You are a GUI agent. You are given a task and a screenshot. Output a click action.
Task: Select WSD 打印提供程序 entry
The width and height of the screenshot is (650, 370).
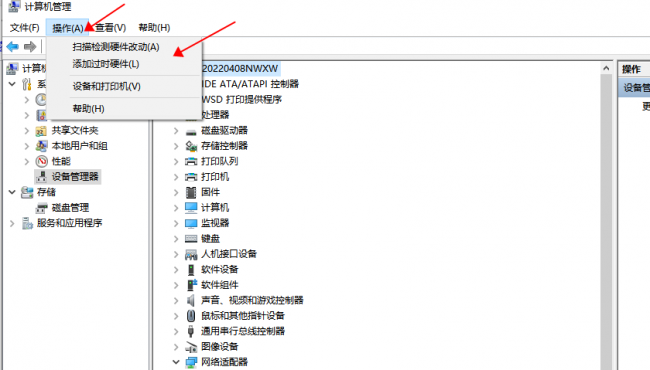click(x=242, y=99)
